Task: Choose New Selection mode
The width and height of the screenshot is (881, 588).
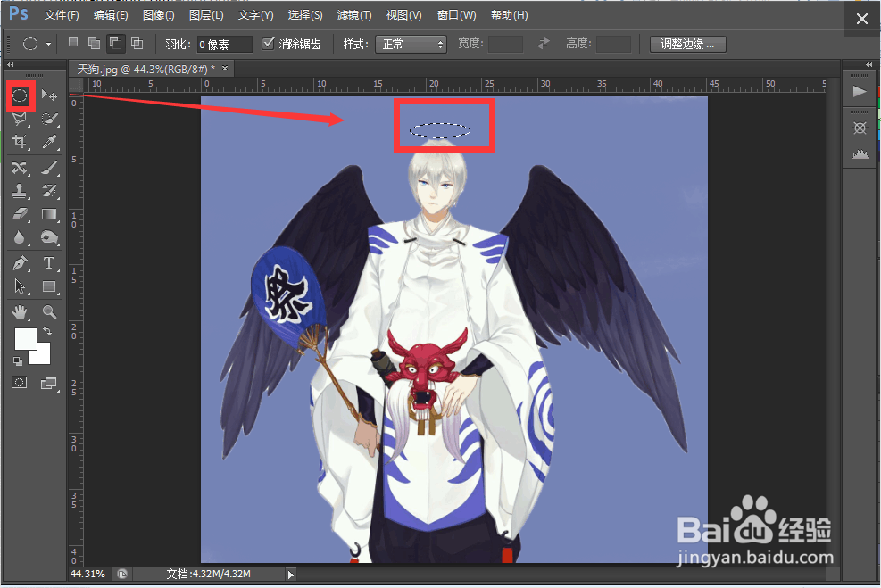Action: click(73, 43)
